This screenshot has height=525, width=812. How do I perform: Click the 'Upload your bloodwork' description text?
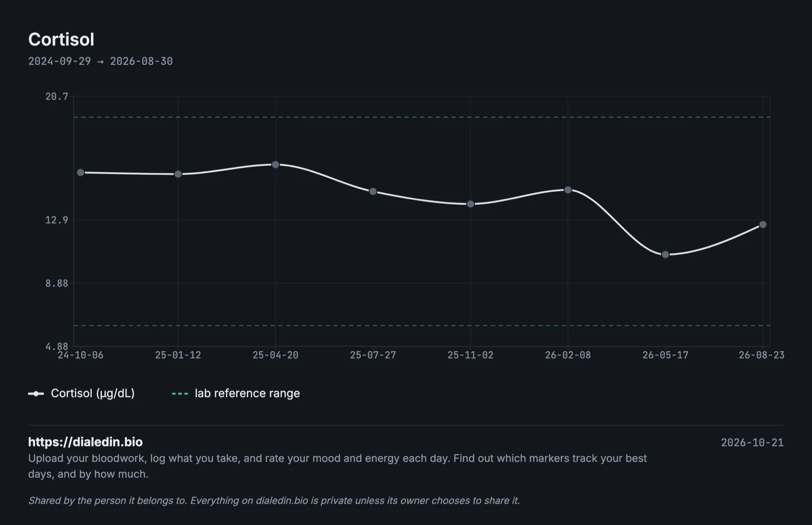tap(337, 466)
